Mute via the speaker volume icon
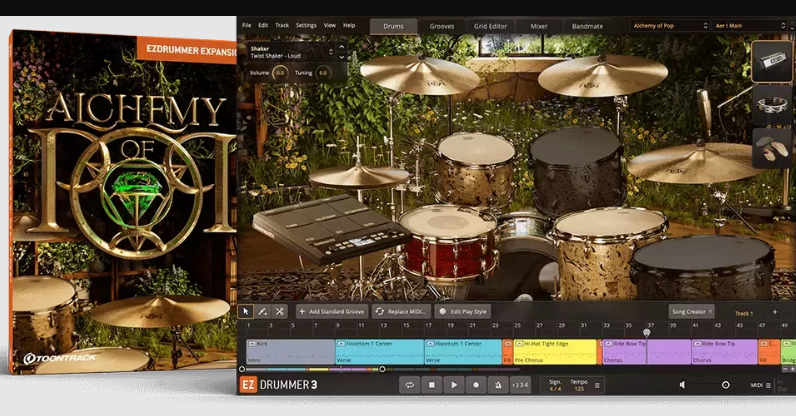Screen dimensions: 796x416 (682, 385)
